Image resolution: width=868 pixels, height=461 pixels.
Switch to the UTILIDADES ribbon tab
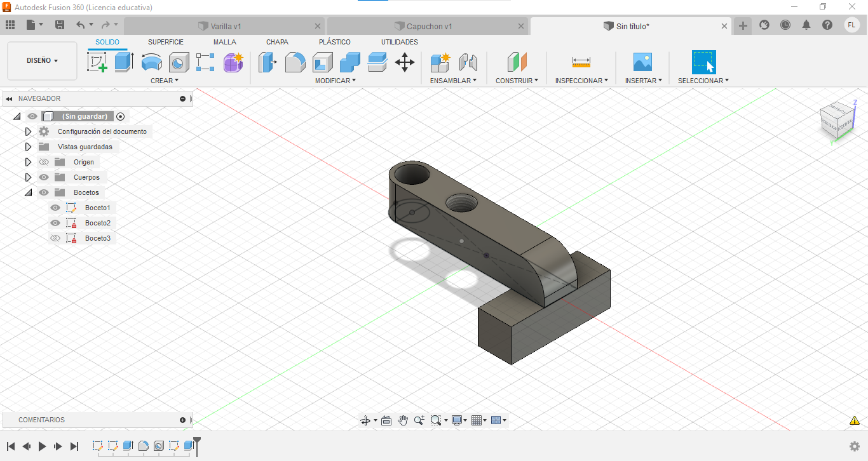(400, 42)
